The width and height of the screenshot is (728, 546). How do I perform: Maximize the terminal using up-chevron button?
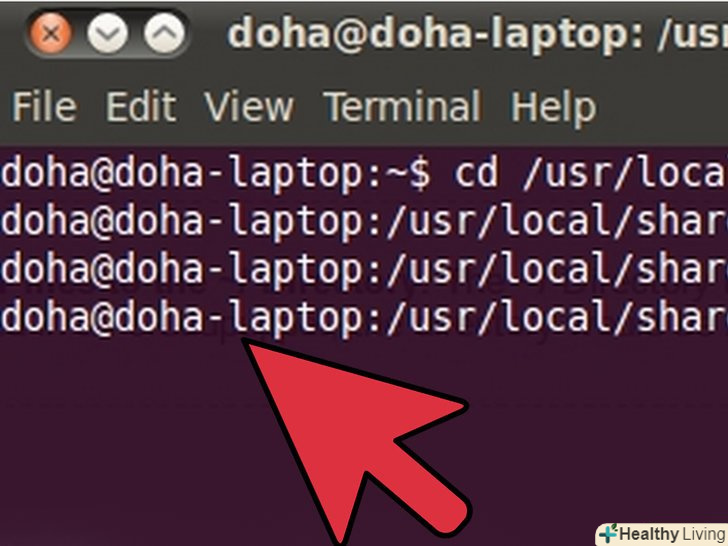(x=164, y=33)
